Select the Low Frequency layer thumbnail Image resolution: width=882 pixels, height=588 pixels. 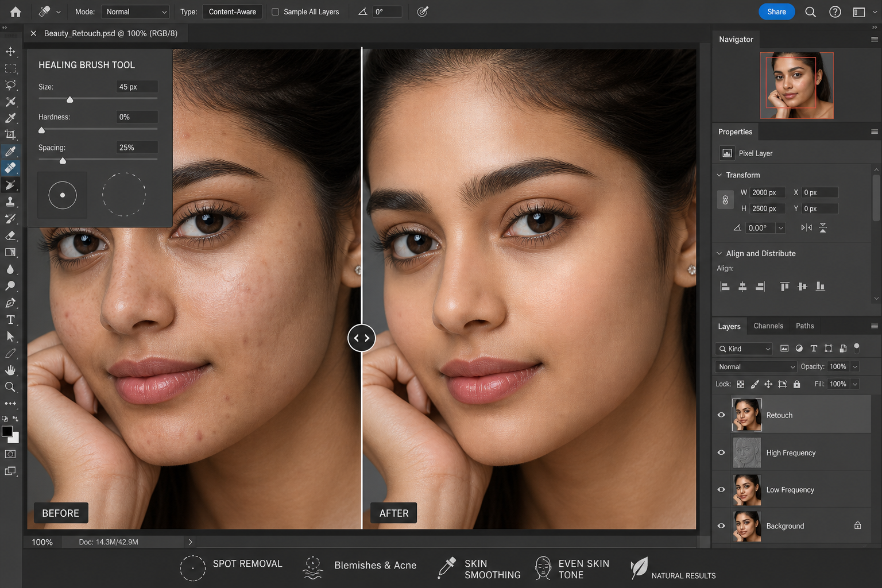click(x=747, y=490)
